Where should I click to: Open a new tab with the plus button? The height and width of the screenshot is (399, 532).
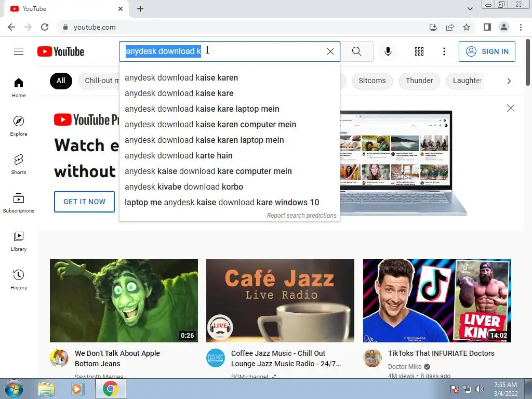pos(140,9)
